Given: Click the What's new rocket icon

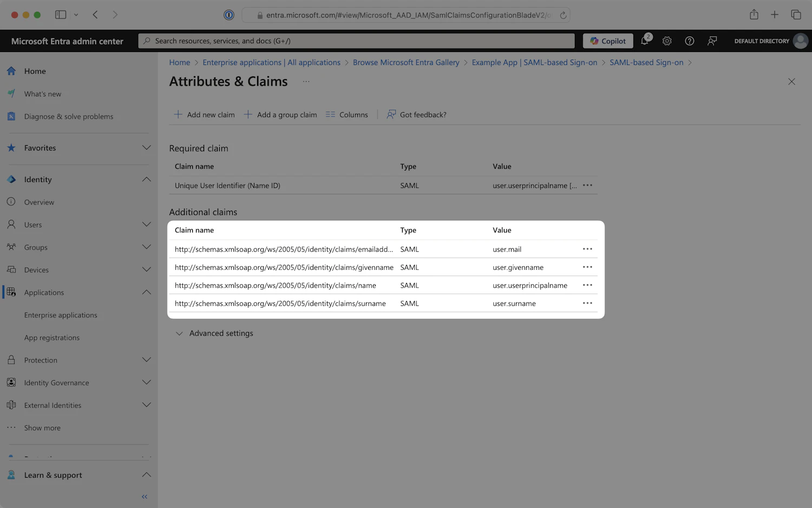Looking at the screenshot, I should click(11, 94).
